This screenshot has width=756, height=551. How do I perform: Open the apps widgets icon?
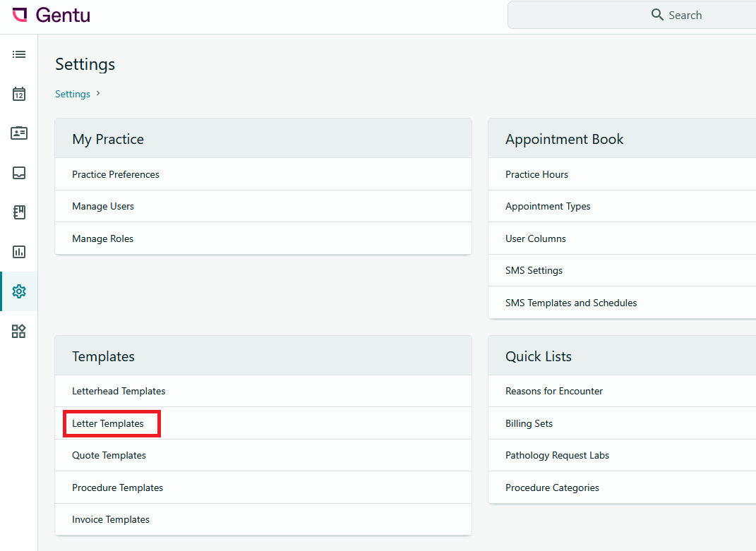tap(19, 331)
